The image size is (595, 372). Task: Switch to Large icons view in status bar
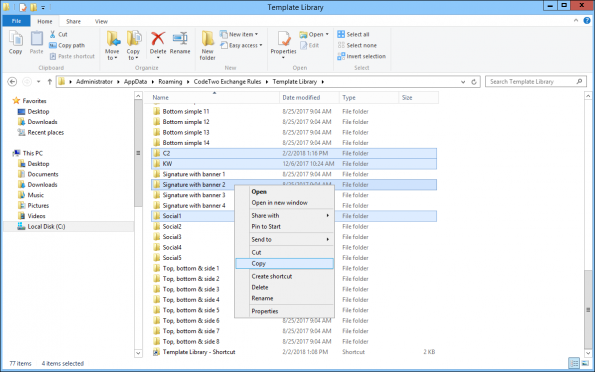click(x=585, y=363)
